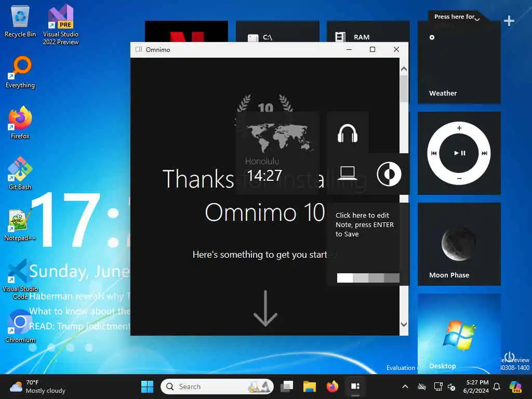Open 'Haberman reveals why' news headline
Screen dimensions: 532x399
[79, 296]
